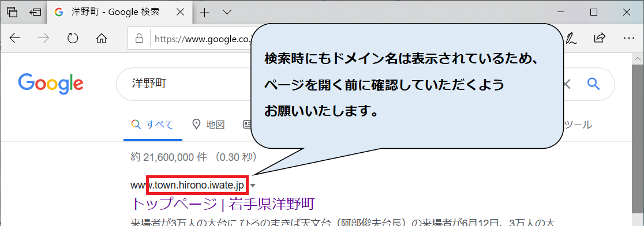
Task: Click the tab actions icon at far left
Action: [12, 12]
